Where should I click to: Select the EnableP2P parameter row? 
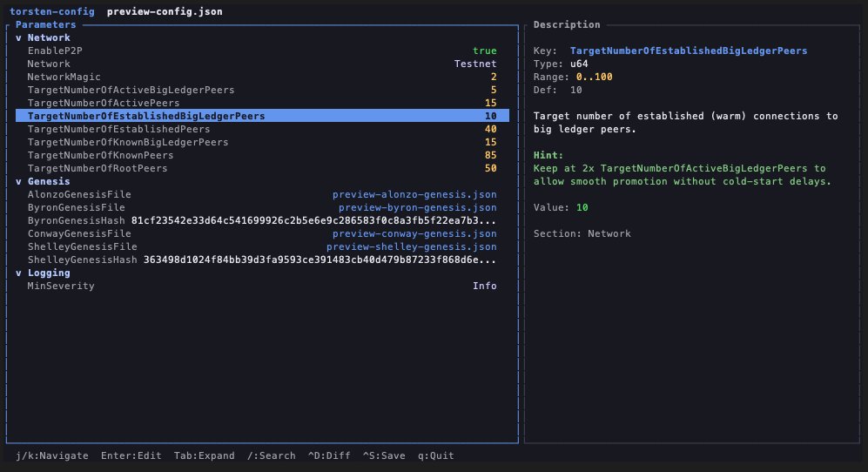(262, 51)
